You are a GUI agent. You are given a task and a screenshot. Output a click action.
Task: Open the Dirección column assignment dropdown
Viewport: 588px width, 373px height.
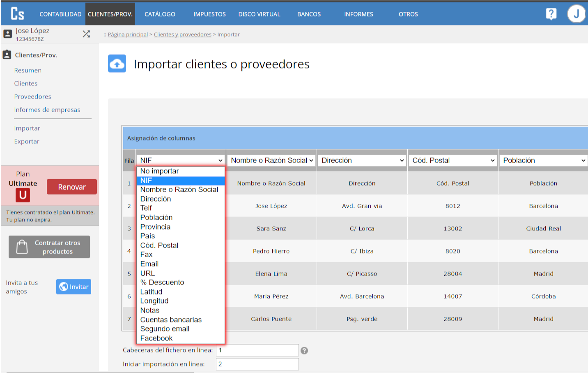(362, 160)
